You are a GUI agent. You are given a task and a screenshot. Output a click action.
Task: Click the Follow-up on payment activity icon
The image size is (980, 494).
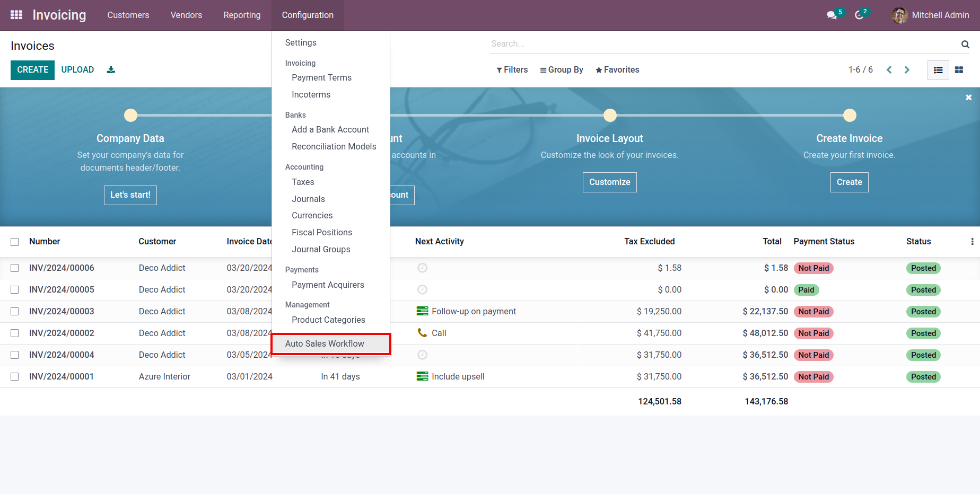click(x=422, y=311)
